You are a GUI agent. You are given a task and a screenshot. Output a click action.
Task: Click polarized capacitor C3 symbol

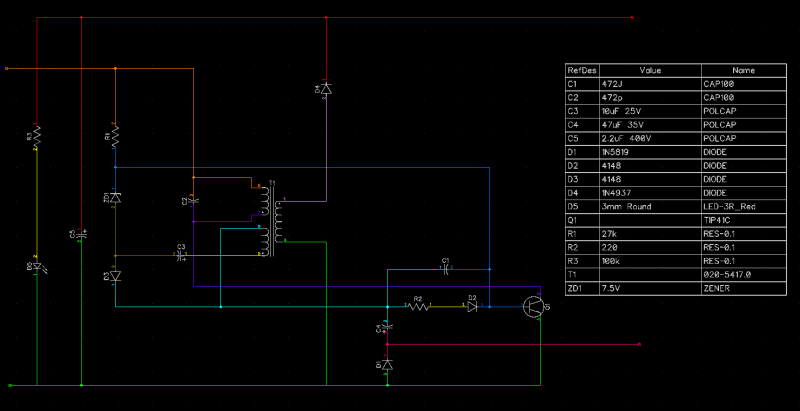[x=180, y=255]
